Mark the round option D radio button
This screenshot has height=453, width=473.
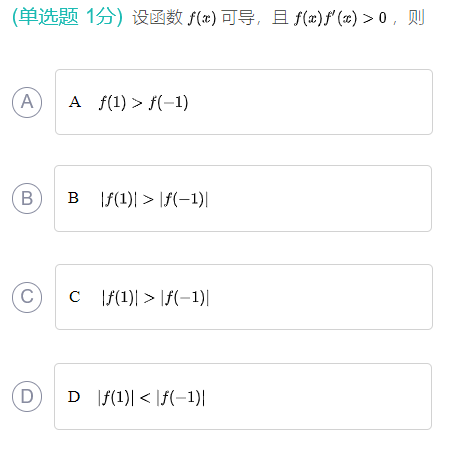click(27, 396)
